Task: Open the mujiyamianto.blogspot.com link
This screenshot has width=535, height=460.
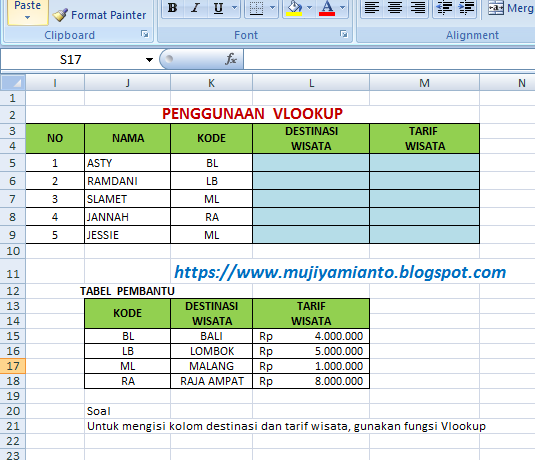Action: coord(340,272)
